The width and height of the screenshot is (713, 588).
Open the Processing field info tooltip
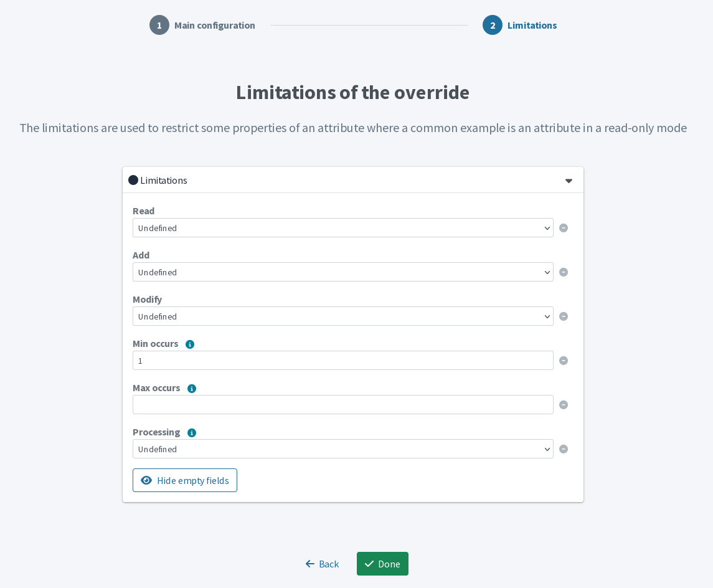pyautogui.click(x=192, y=432)
